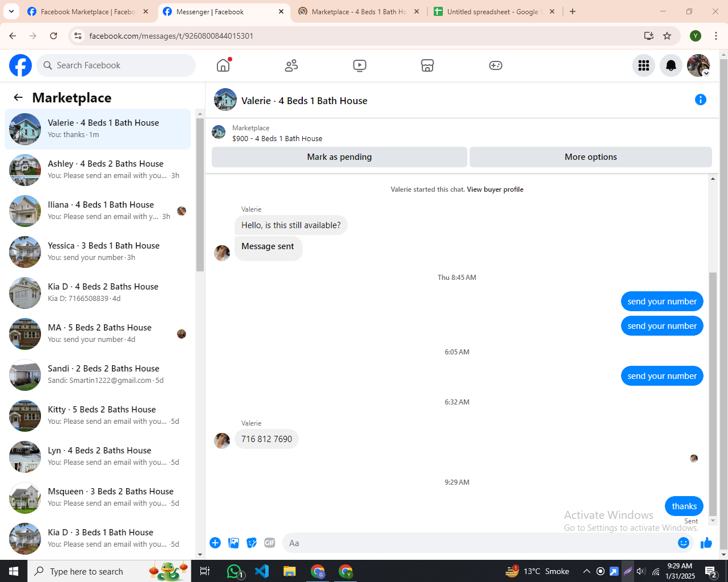Open a new browser tab

point(573,11)
